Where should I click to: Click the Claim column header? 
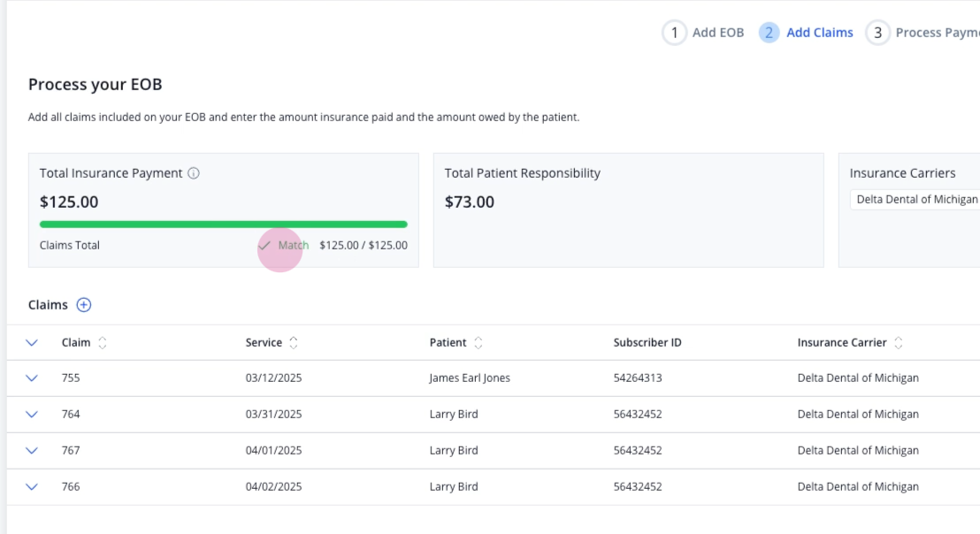point(76,343)
